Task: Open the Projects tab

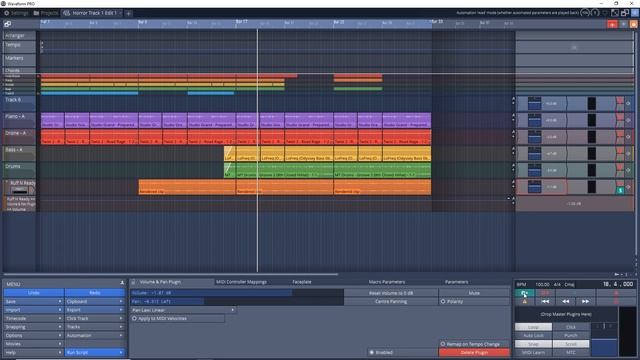Action: coord(46,13)
